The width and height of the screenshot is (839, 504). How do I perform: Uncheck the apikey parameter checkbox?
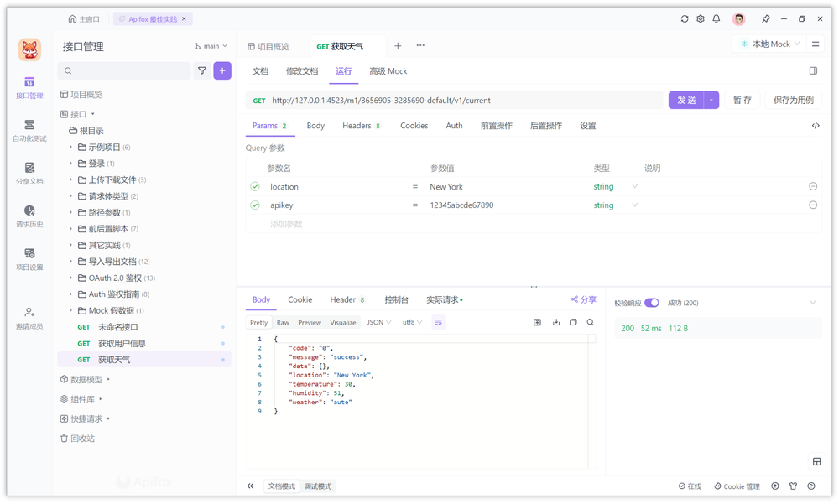[x=255, y=205]
